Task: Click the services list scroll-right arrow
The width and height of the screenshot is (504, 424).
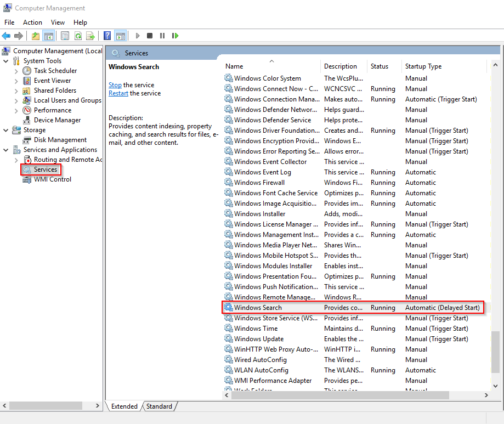Action: click(486, 395)
